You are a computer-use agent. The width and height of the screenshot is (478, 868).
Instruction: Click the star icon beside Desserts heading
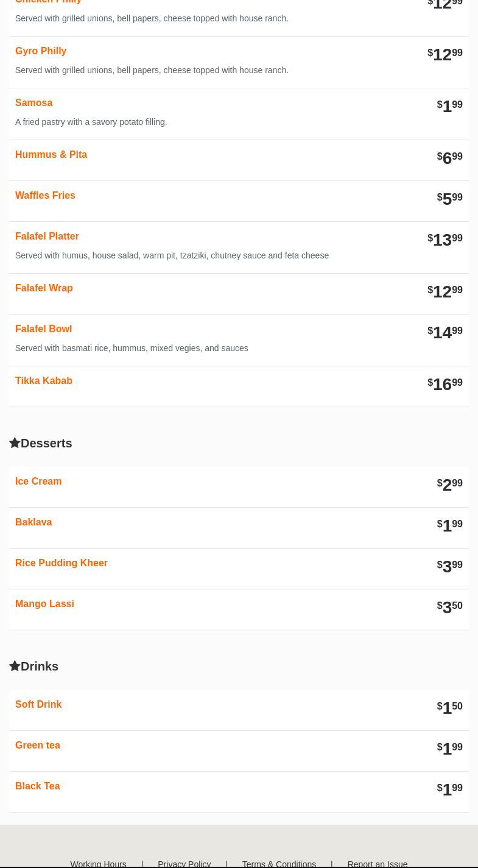pyautogui.click(x=15, y=443)
